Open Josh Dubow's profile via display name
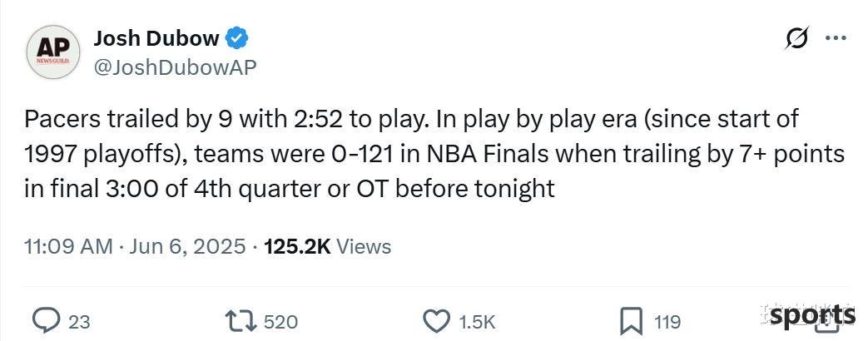868x341 pixels. 156,38
